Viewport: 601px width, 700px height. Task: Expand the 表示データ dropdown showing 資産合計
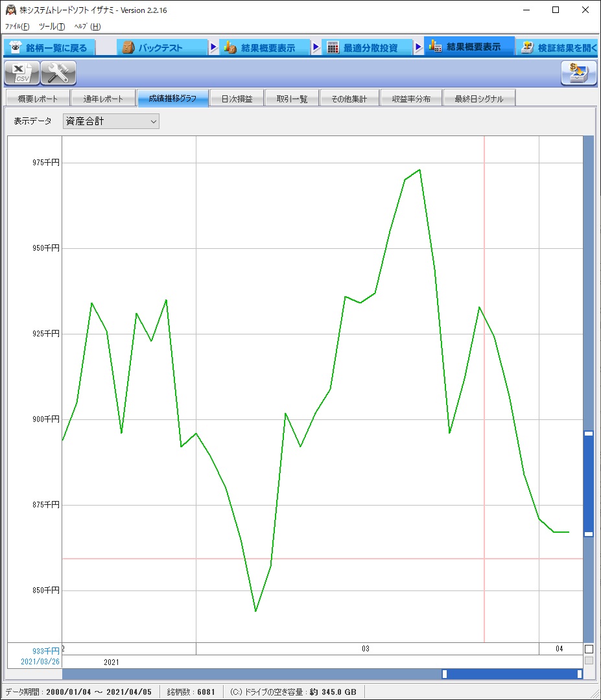(x=111, y=121)
